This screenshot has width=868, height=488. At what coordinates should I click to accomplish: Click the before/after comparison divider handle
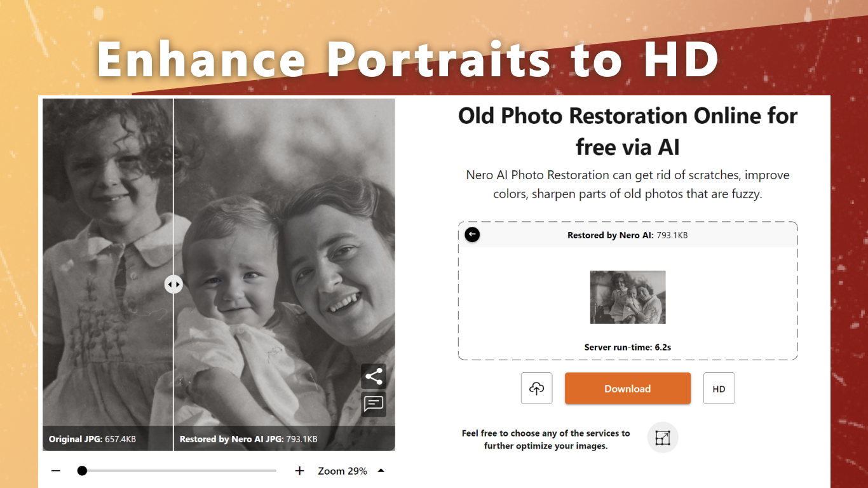coord(173,284)
